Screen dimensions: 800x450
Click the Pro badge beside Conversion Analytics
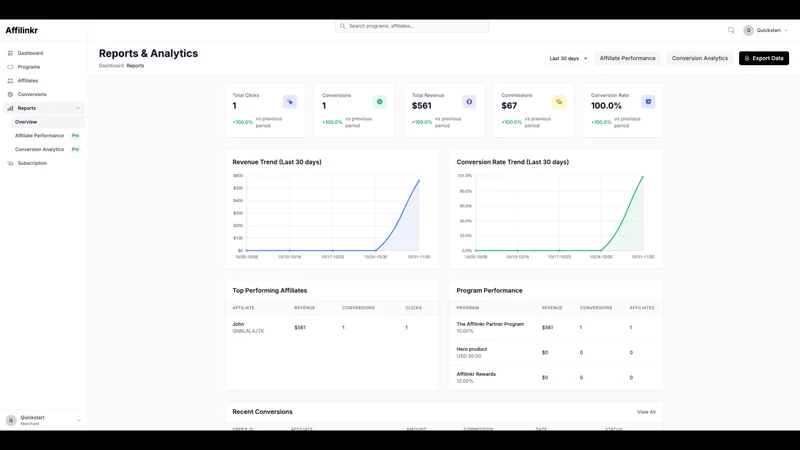coord(76,149)
